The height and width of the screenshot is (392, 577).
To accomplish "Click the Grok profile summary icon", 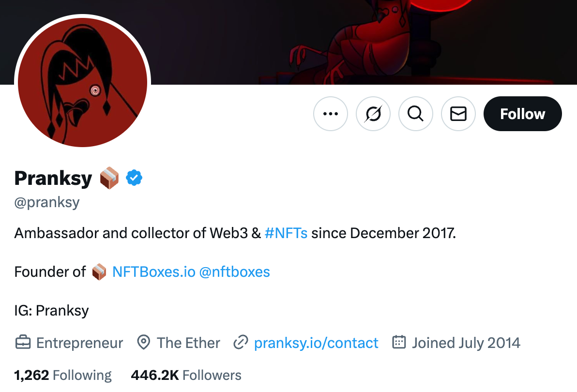I will tap(373, 114).
